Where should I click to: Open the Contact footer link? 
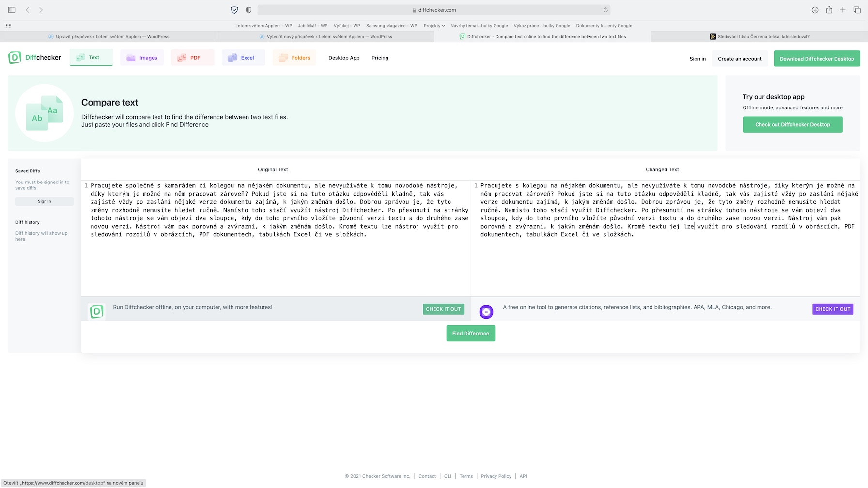pos(427,476)
